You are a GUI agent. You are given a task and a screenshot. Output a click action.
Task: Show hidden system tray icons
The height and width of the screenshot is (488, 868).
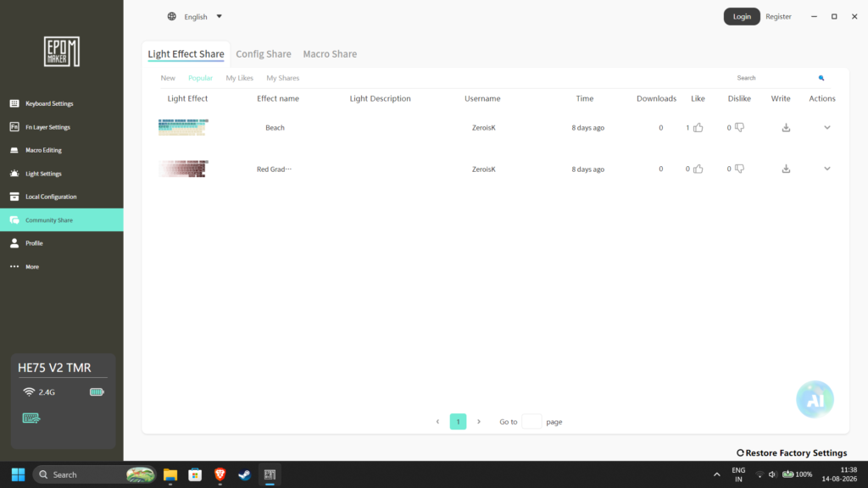(x=717, y=474)
